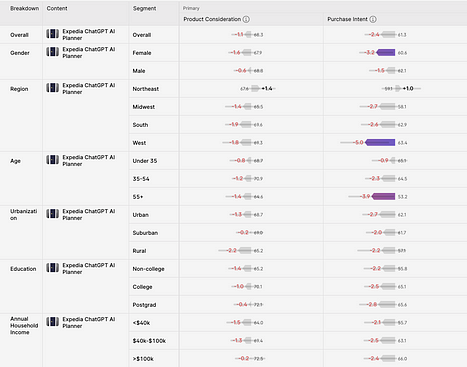Select the Gender breakdown label

(20, 53)
